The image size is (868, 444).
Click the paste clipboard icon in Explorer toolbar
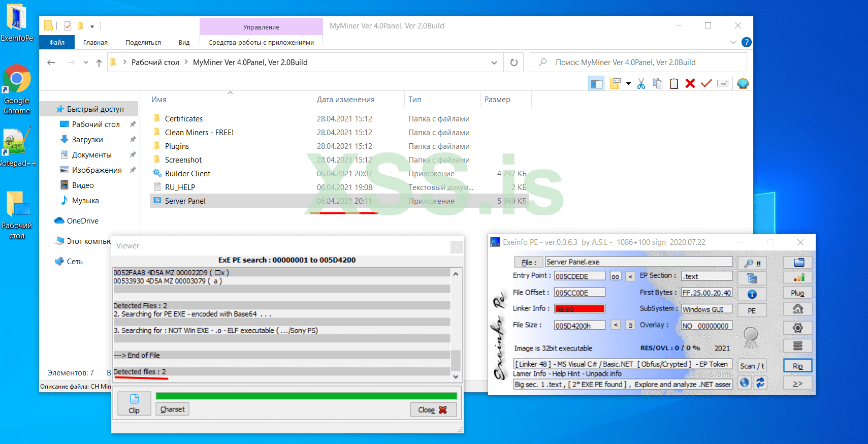pos(674,83)
